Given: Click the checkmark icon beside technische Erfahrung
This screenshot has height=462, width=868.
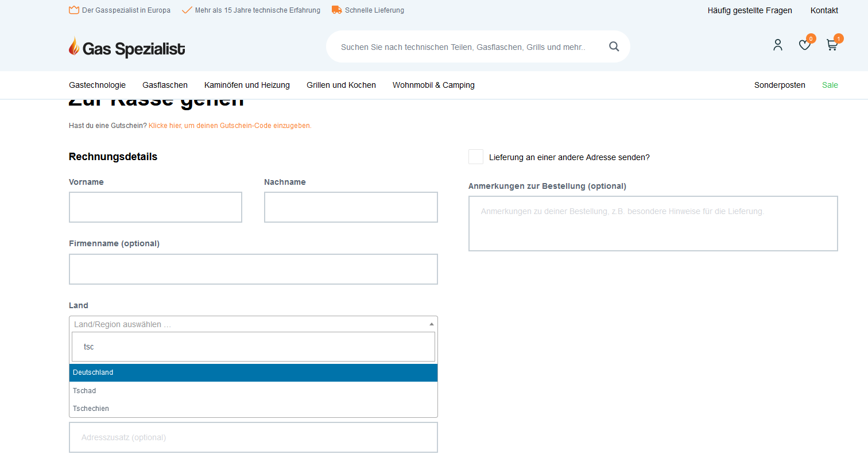Looking at the screenshot, I should 187,10.
